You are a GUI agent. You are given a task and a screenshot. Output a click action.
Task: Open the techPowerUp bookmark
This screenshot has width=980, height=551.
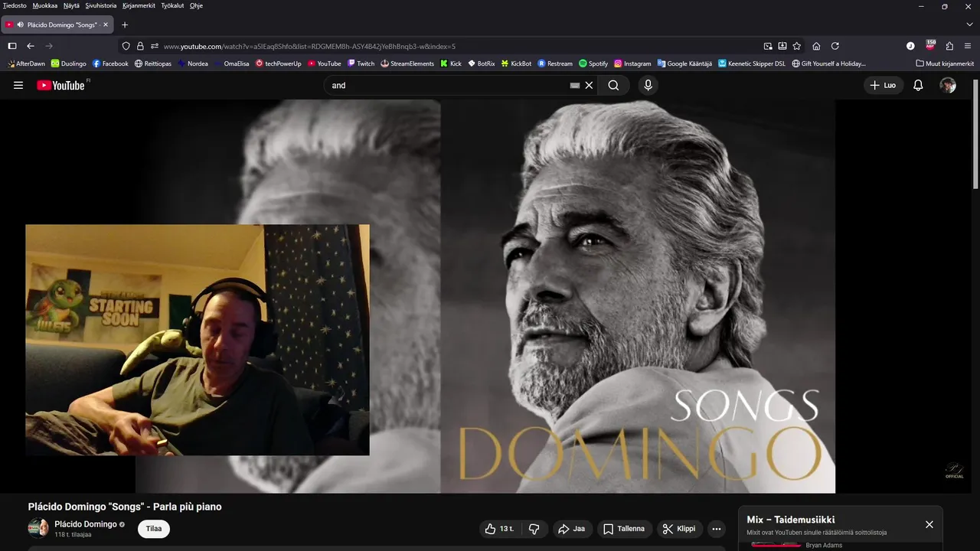coord(279,64)
